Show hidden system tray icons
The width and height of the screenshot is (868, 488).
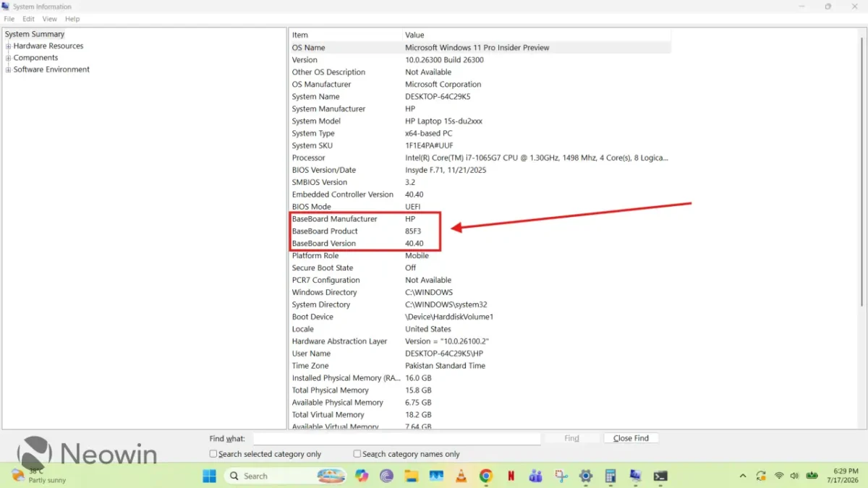pos(743,476)
